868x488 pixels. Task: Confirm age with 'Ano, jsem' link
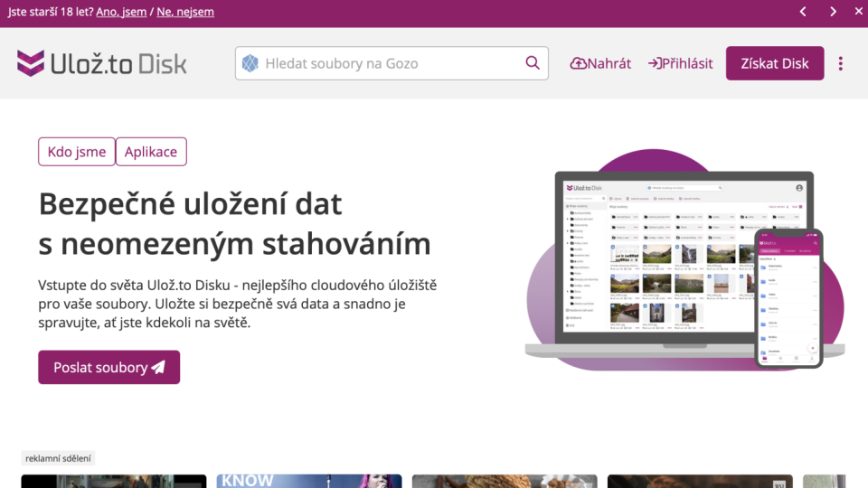[121, 12]
